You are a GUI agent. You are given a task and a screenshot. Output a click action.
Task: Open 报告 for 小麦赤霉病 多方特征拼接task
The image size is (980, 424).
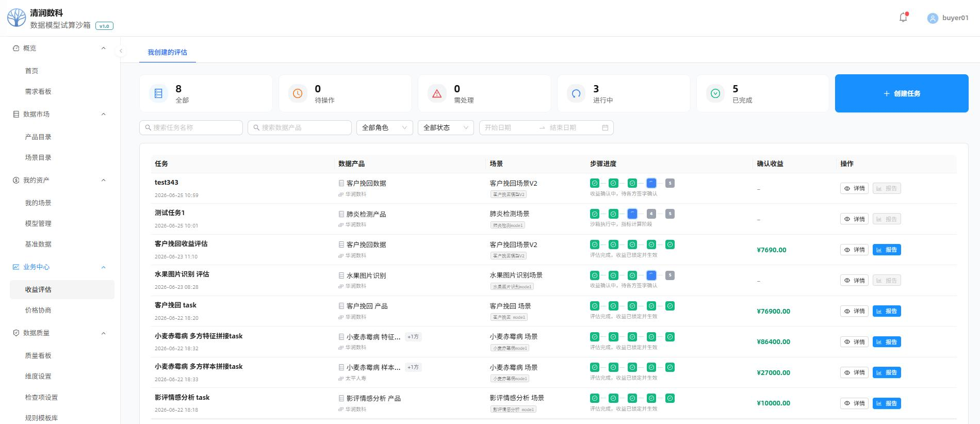[x=887, y=342]
